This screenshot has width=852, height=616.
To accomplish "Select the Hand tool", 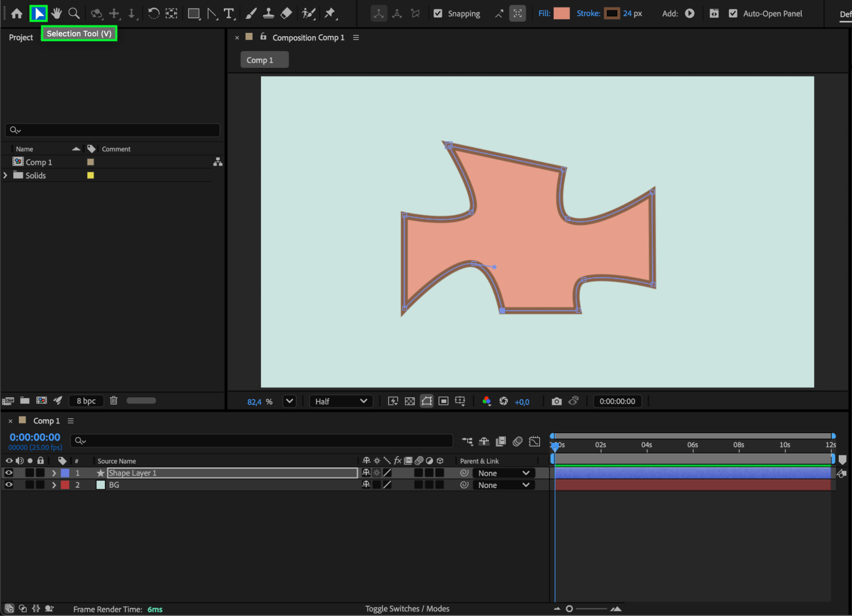I will tap(56, 14).
